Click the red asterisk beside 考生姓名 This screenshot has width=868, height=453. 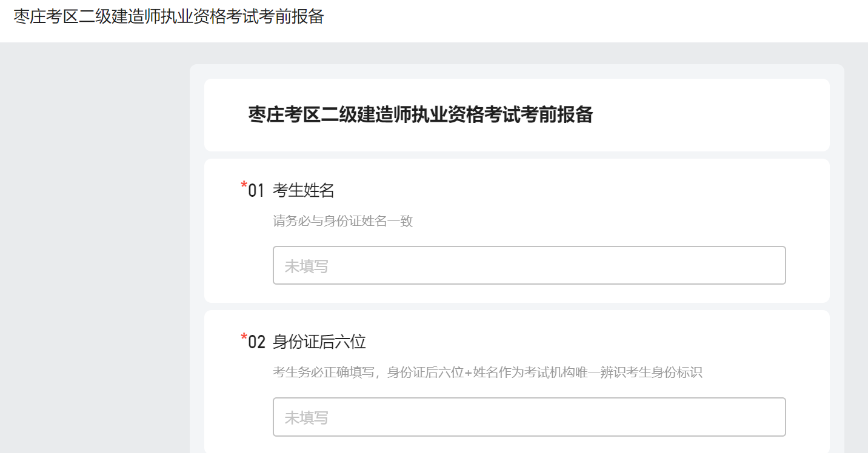coord(242,184)
